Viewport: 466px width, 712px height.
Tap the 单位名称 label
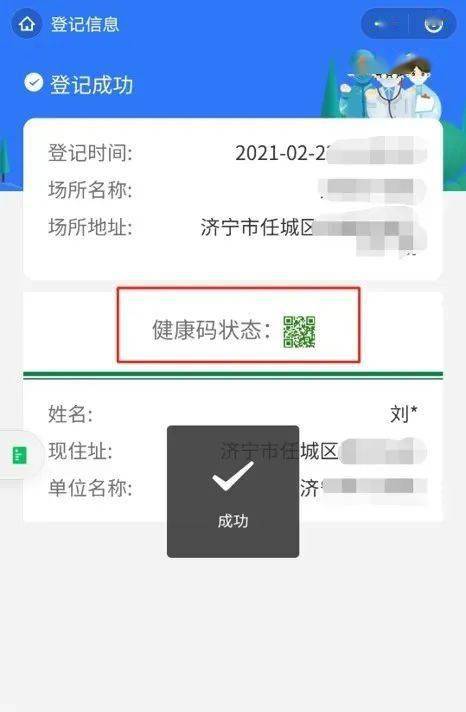click(x=90, y=488)
